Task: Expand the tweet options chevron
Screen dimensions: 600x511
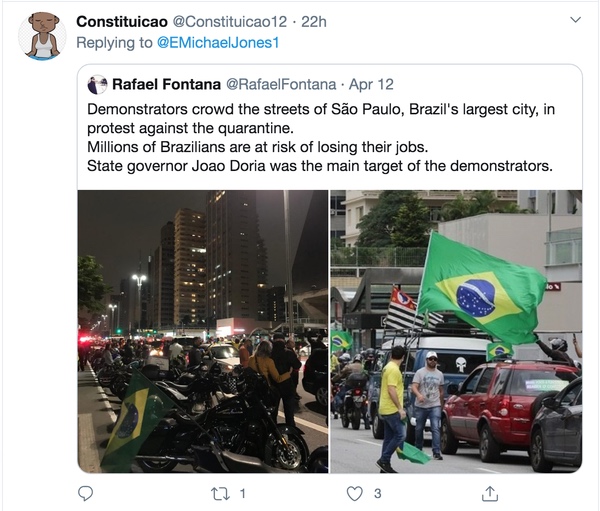Action: [x=576, y=20]
